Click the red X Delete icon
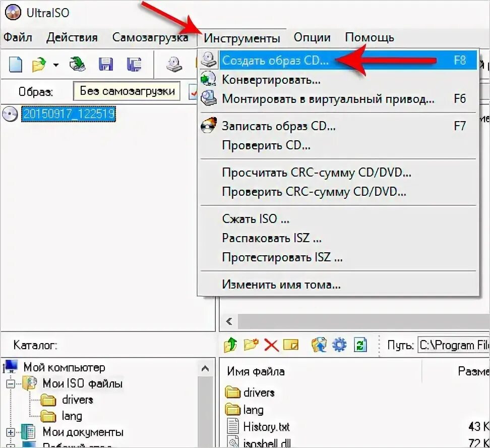This screenshot has width=490, height=448. click(x=271, y=346)
